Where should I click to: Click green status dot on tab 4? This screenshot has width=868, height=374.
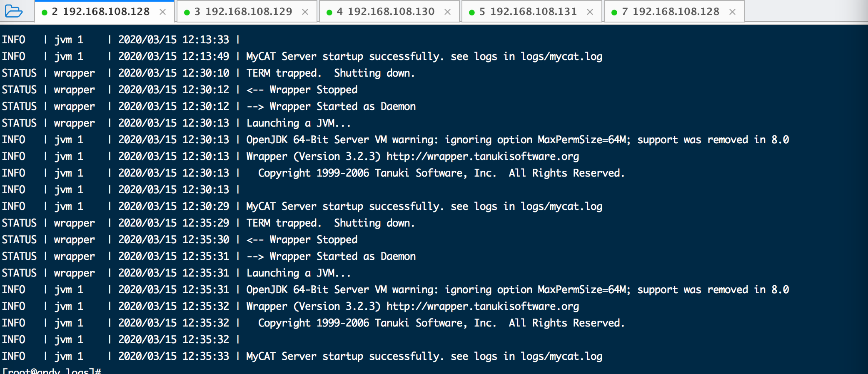click(x=329, y=12)
